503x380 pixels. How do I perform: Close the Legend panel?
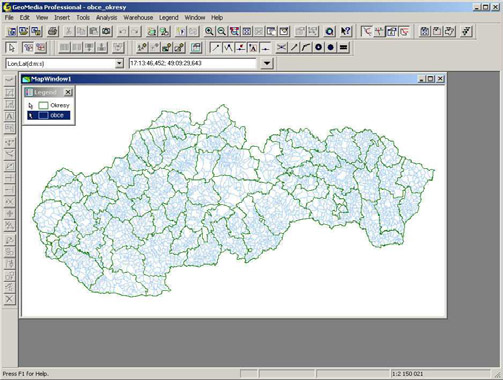68,92
